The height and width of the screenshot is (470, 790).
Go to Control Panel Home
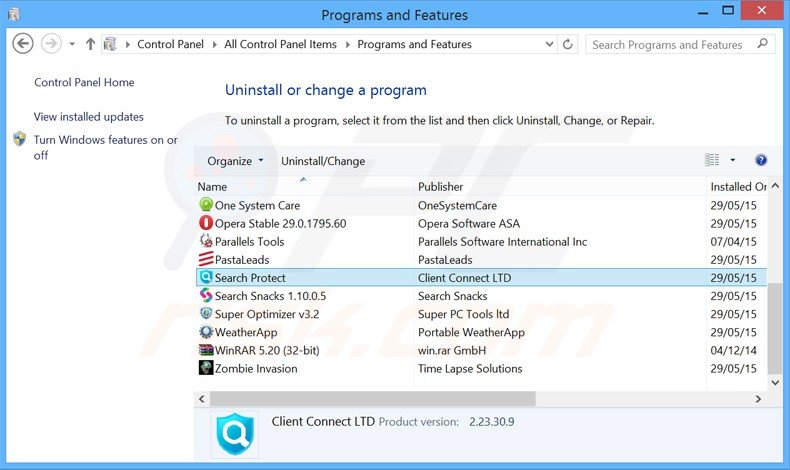tap(84, 83)
